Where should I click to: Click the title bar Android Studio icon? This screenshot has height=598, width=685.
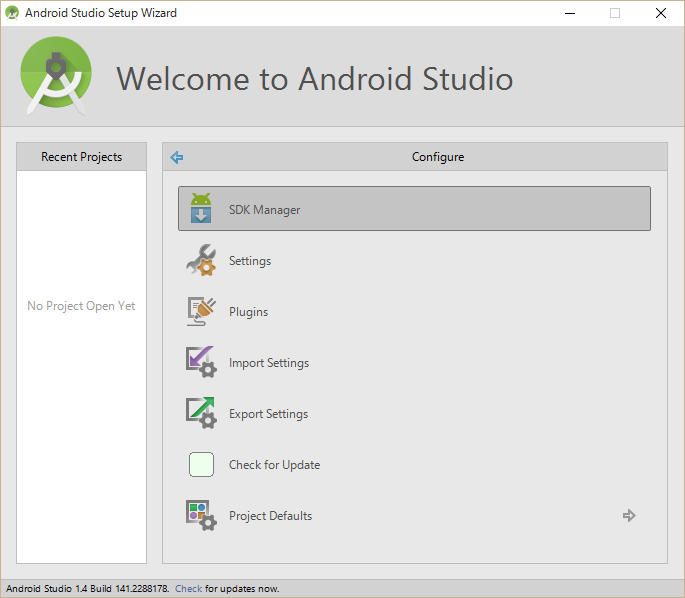[x=12, y=13]
